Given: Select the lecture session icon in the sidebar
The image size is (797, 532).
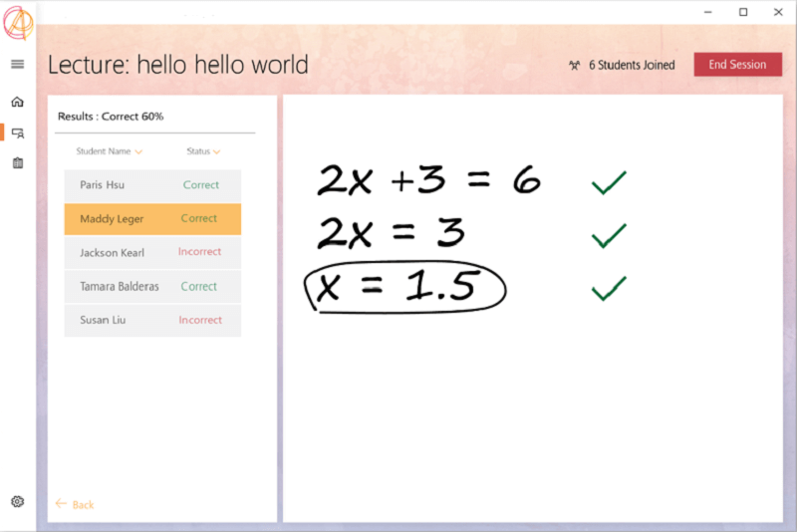Looking at the screenshot, I should [x=17, y=133].
